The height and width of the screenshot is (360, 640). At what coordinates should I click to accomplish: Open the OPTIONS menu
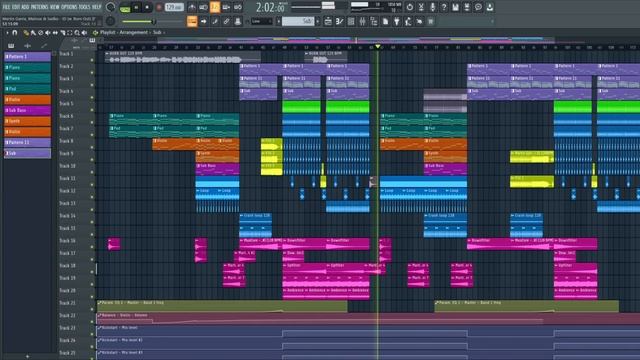pyautogui.click(x=69, y=7)
